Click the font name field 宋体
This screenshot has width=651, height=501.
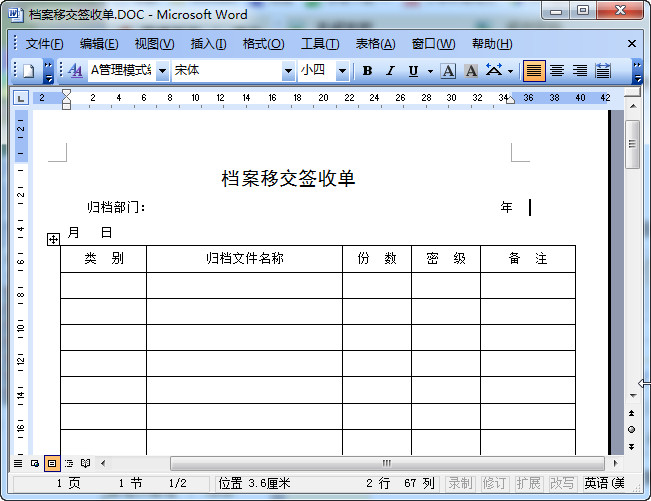[x=227, y=71]
